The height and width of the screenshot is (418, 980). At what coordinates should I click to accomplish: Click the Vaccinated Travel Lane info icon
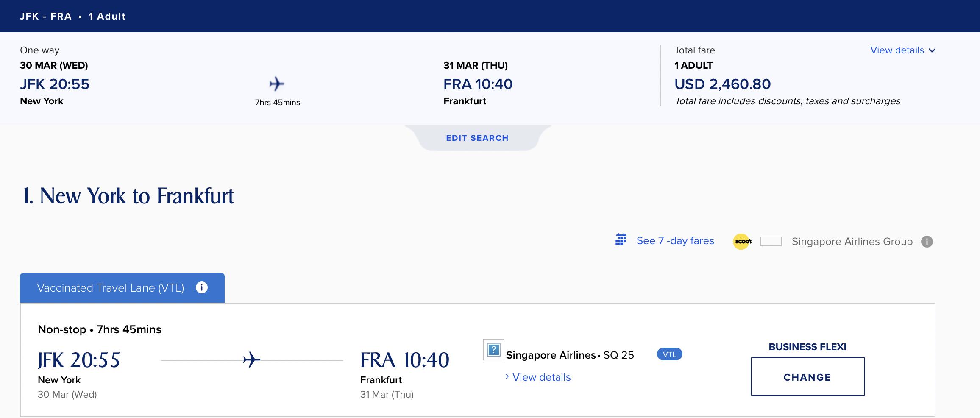202,287
